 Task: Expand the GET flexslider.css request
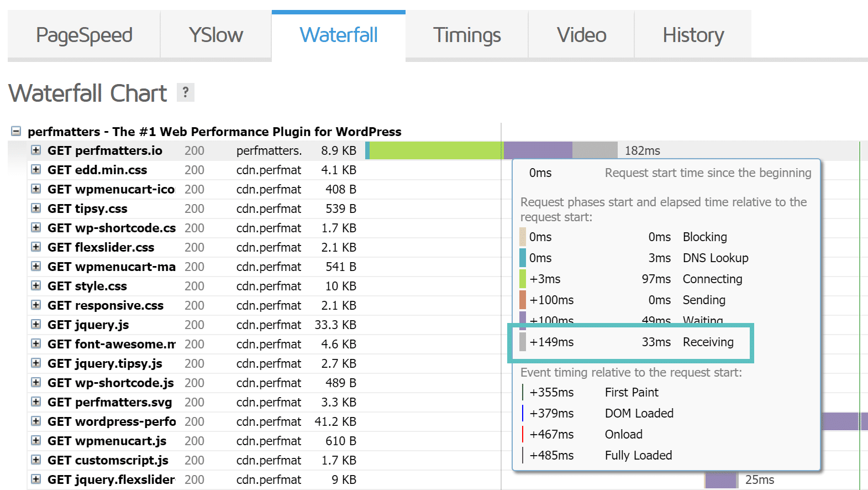point(36,247)
